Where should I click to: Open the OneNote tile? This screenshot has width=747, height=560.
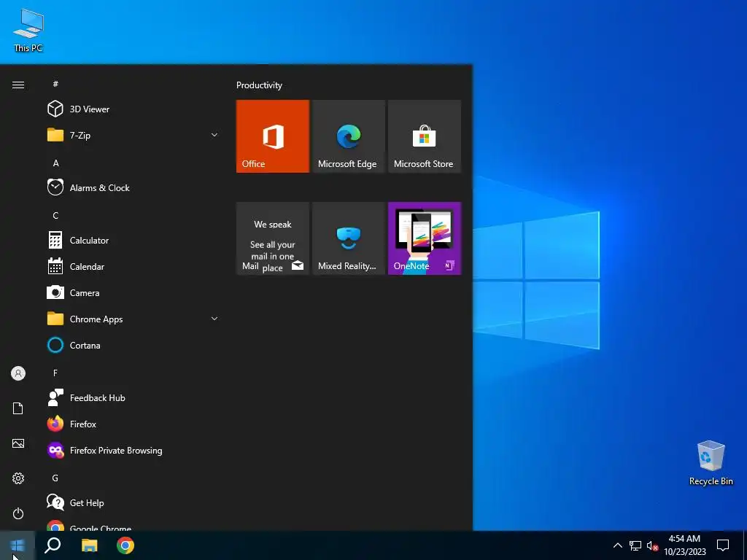pyautogui.click(x=425, y=238)
